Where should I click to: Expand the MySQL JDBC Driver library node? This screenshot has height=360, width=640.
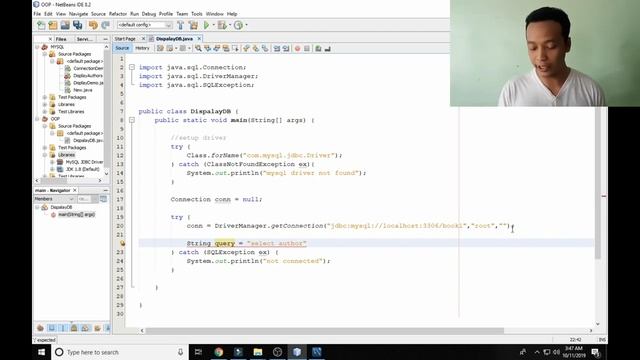52,162
